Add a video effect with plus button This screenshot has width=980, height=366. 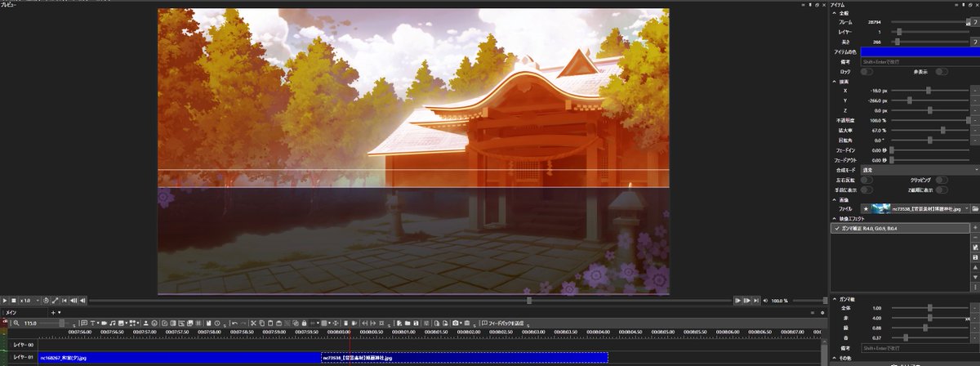[x=975, y=228]
